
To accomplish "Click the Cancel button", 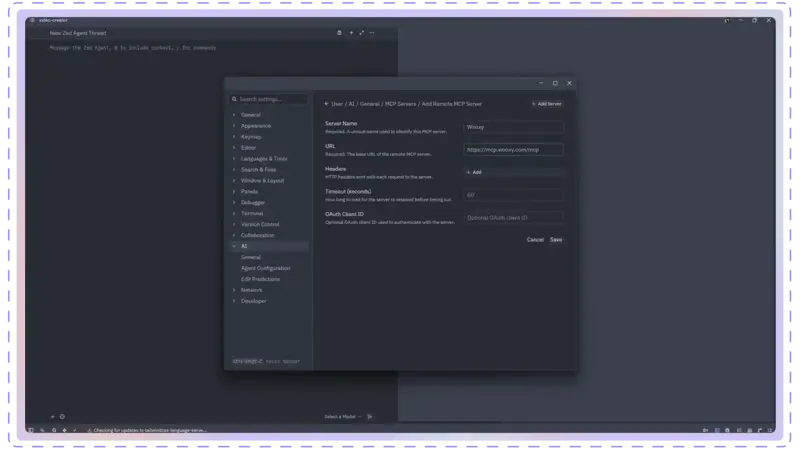I will tap(535, 240).
